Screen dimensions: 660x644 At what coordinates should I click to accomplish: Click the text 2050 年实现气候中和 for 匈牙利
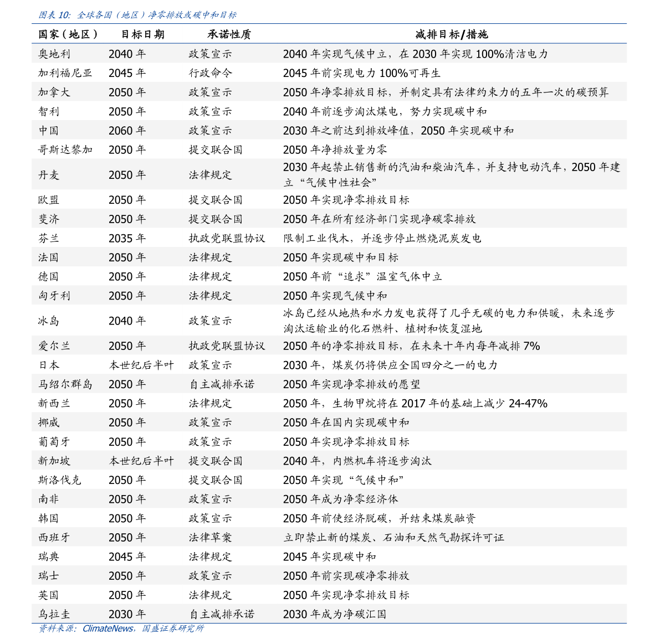coord(335,296)
